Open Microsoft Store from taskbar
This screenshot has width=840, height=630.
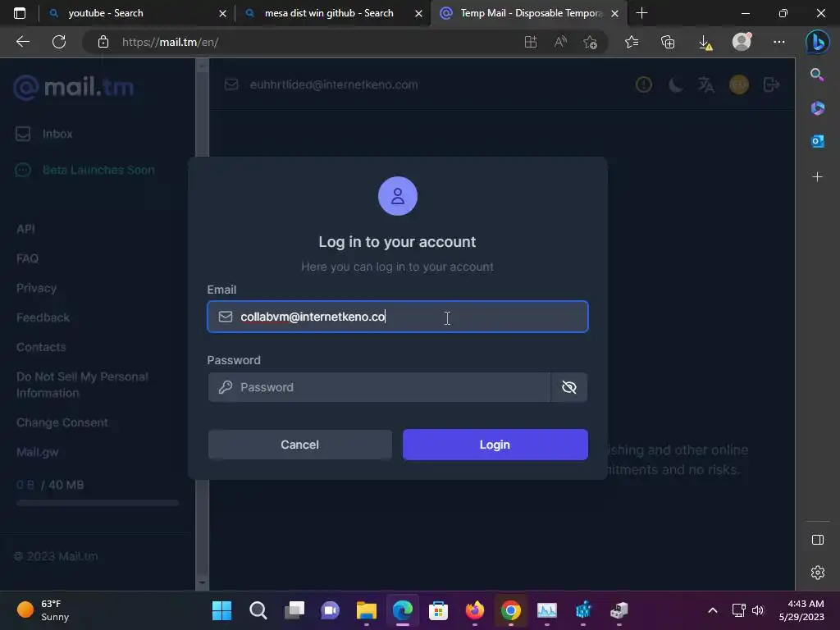[x=438, y=610]
